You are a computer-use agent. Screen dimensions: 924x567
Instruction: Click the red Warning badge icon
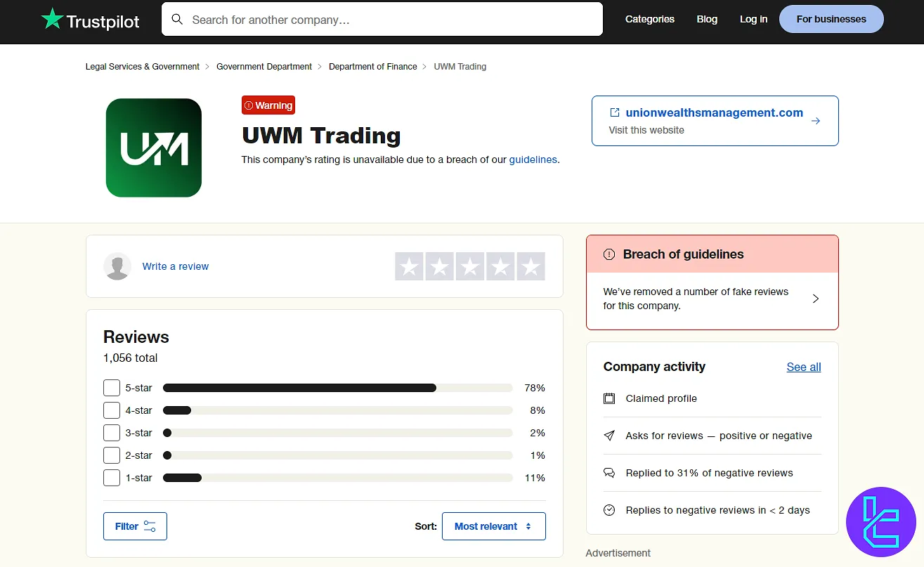[x=251, y=105]
